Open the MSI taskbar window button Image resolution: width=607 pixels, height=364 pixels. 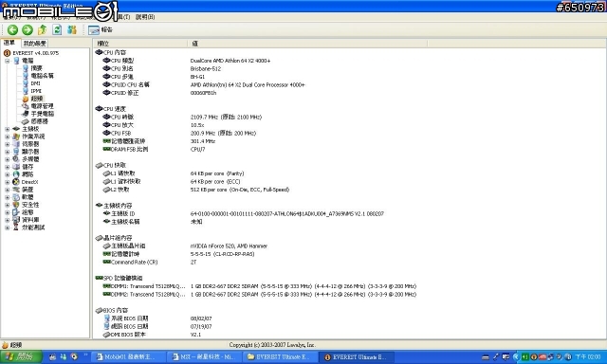204,356
